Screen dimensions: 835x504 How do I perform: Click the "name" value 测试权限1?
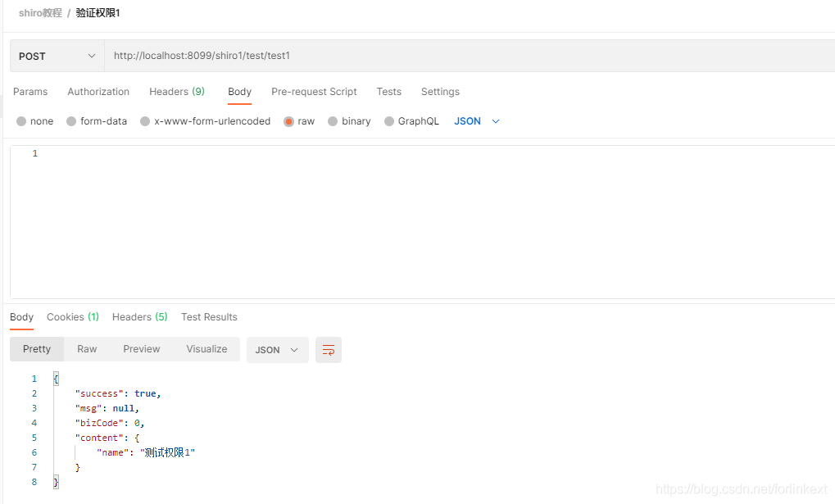[x=168, y=453]
